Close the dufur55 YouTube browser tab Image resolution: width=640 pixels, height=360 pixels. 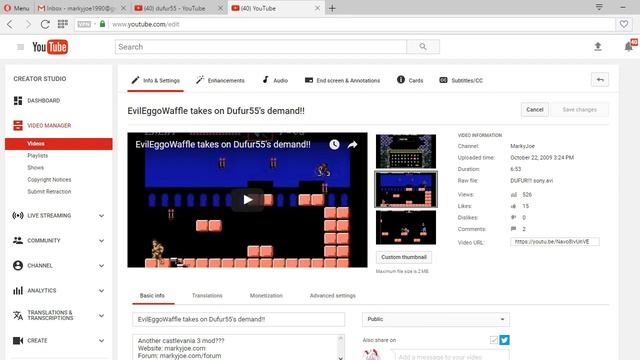(x=220, y=8)
